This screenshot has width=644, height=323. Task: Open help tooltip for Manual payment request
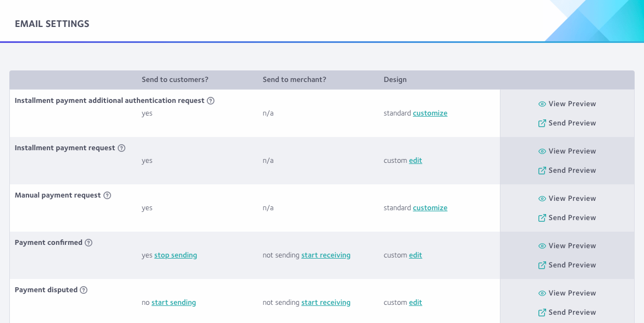107,195
